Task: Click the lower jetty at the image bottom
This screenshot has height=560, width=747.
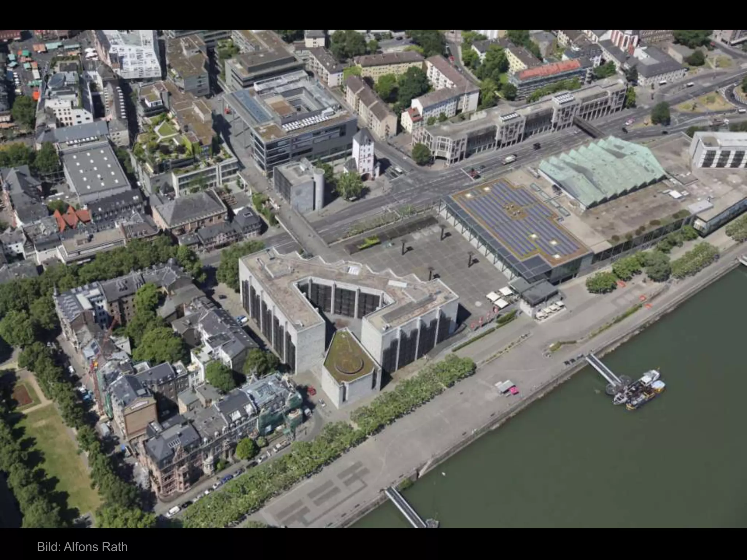Action: click(x=405, y=507)
